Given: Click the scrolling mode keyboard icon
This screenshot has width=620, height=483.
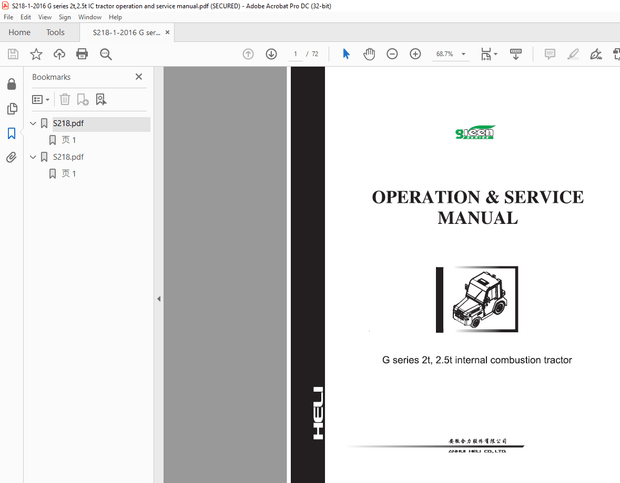Looking at the screenshot, I should pyautogui.click(x=516, y=54).
